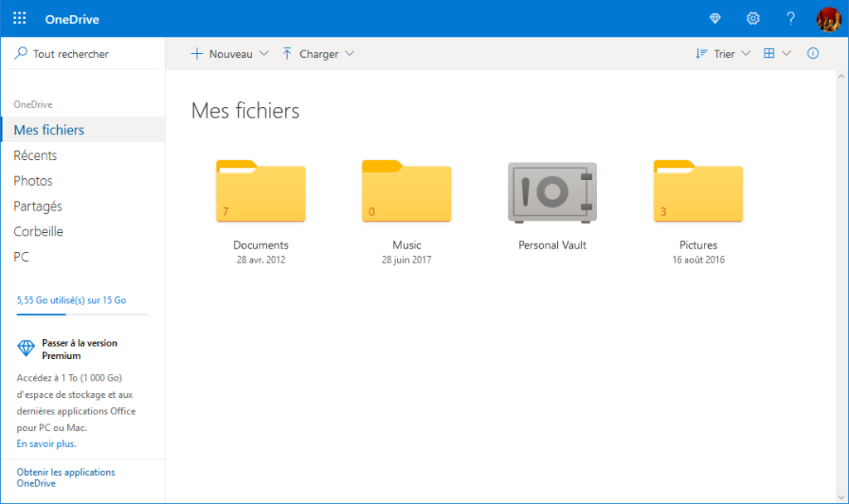Viewport: 849px width, 504px height.
Task: Open the Pictures folder icon
Action: tap(698, 191)
